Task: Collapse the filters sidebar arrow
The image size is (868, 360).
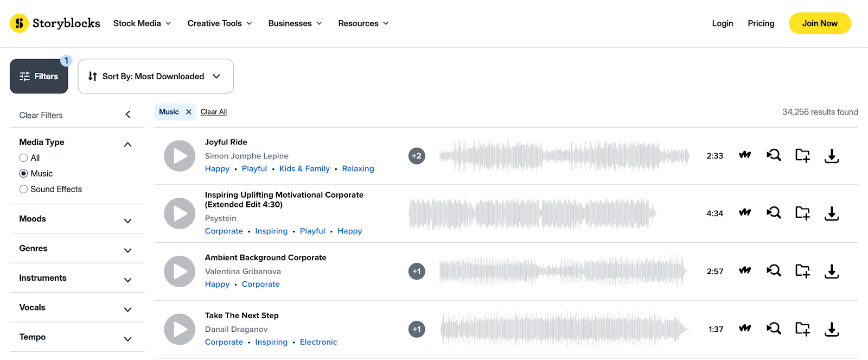Action: click(128, 115)
